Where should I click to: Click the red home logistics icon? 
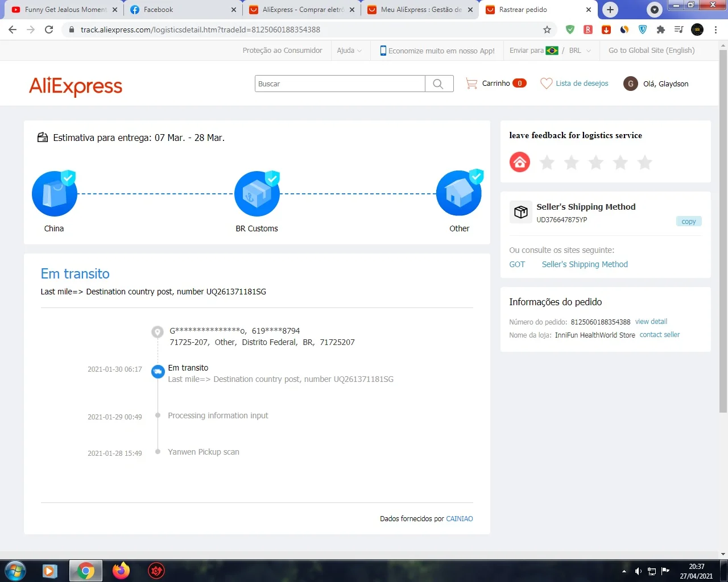pos(520,163)
